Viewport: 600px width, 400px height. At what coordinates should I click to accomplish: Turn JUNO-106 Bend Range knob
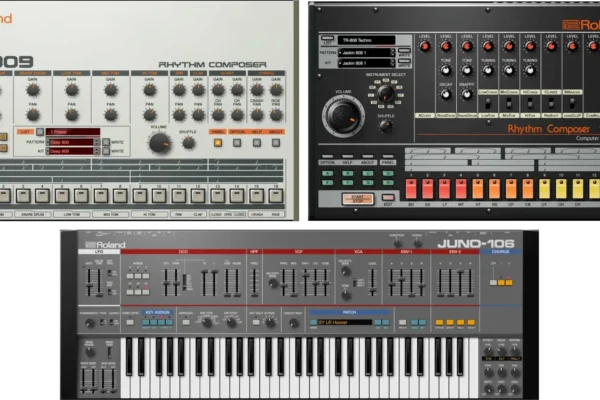click(90, 352)
